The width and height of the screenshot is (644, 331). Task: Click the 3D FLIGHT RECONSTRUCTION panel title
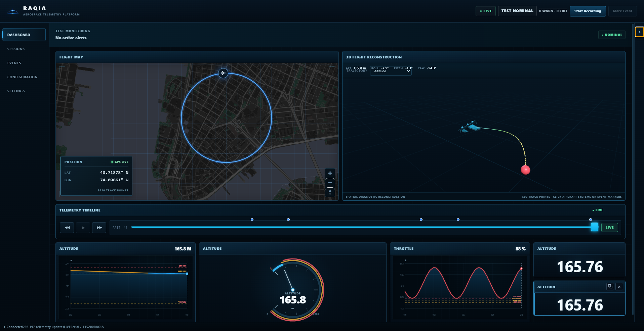[374, 57]
